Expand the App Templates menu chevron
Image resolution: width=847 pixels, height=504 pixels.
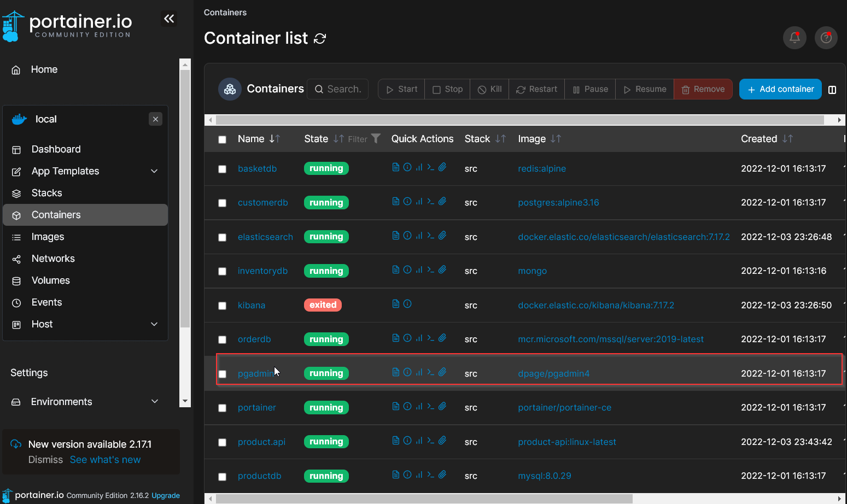(x=154, y=171)
